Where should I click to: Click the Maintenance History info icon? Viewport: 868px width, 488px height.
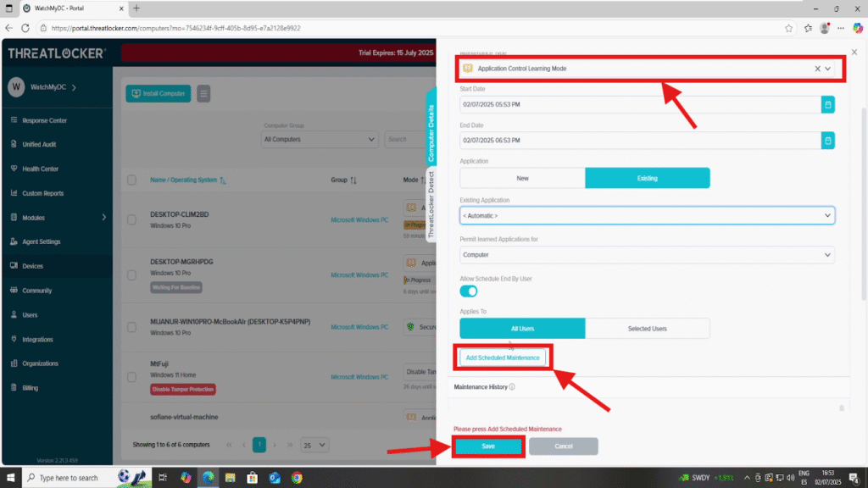[512, 386]
